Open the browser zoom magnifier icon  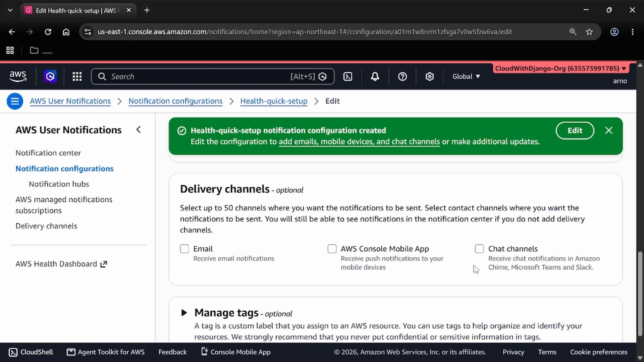tap(573, 32)
